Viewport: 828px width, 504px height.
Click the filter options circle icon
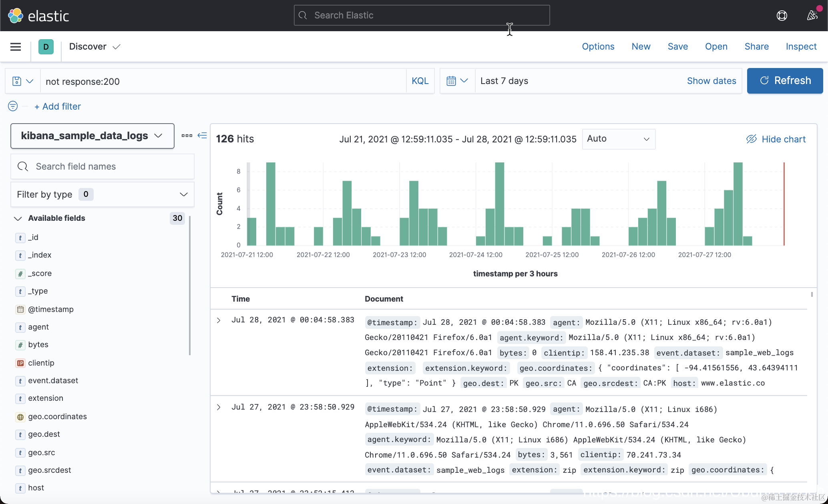pos(13,106)
